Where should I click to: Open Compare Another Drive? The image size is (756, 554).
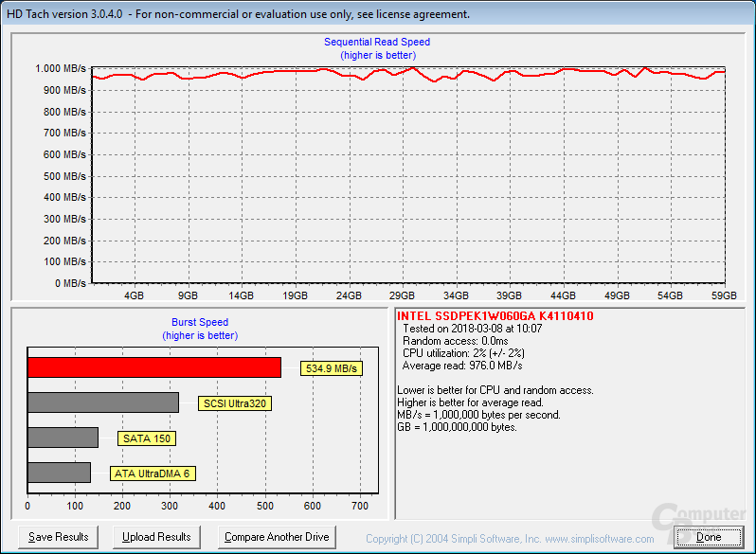coord(277,537)
